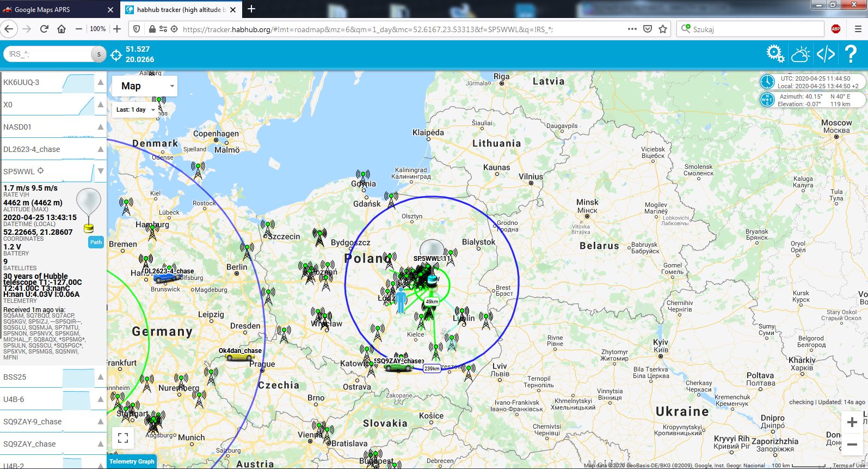Click the browser zoom-in plus button
868x469 pixels.
coord(117,29)
